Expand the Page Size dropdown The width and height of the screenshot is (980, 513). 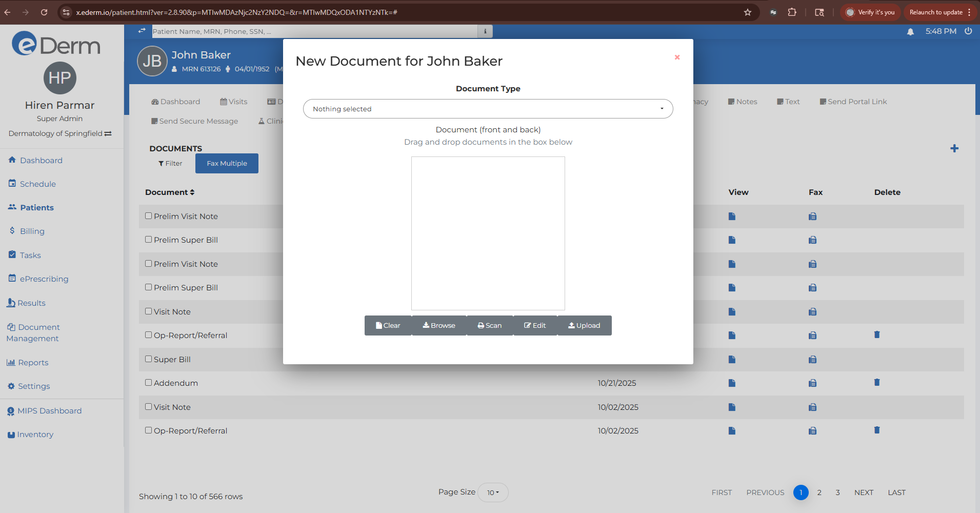click(492, 492)
